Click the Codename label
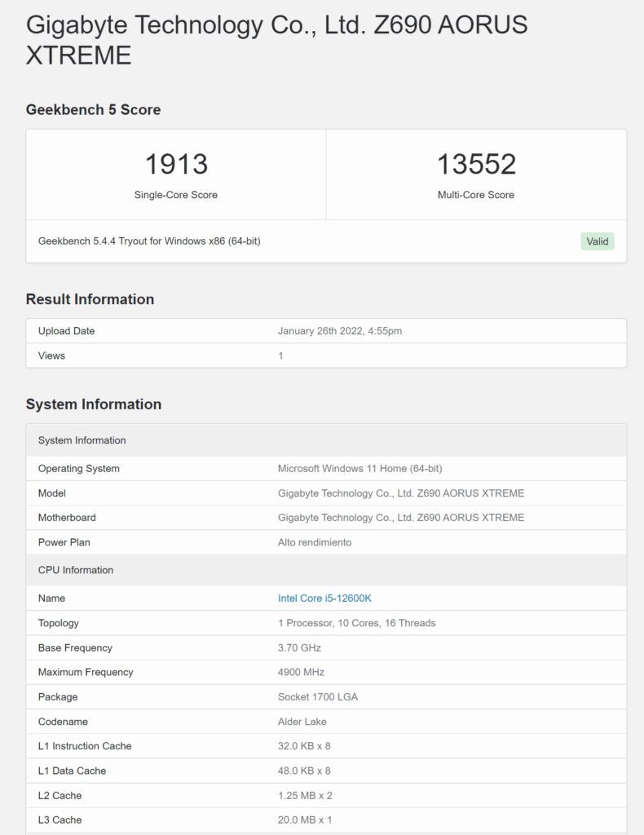This screenshot has height=835, width=644. [63, 722]
